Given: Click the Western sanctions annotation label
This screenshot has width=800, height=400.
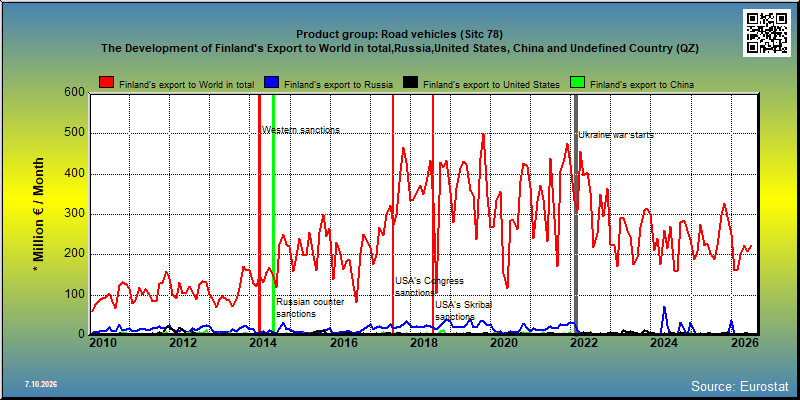Looking at the screenshot, I should (301, 130).
